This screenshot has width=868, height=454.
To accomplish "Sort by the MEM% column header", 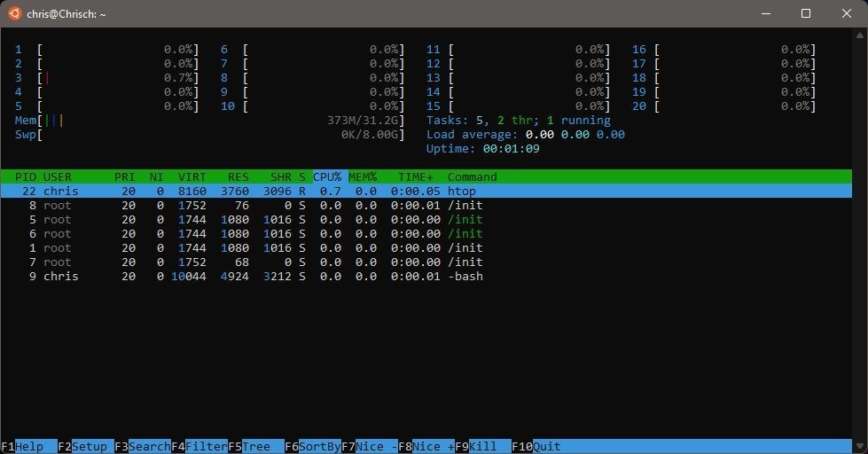I will click(x=363, y=176).
